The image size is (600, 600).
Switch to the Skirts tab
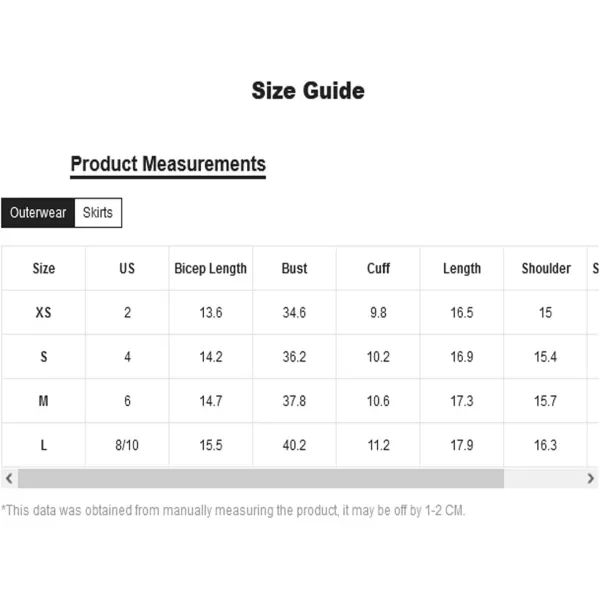point(98,212)
